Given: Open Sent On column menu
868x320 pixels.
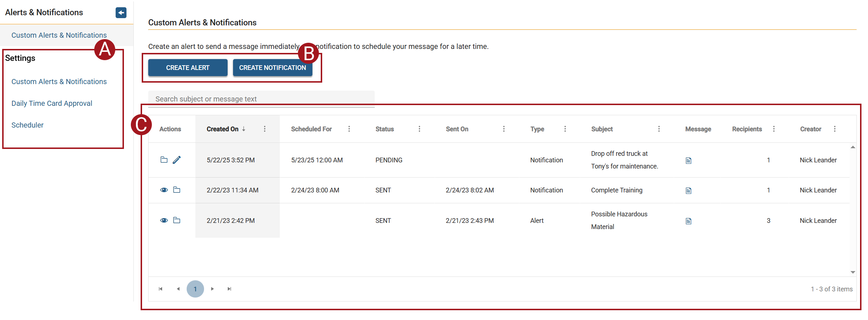Looking at the screenshot, I should pyautogui.click(x=504, y=129).
